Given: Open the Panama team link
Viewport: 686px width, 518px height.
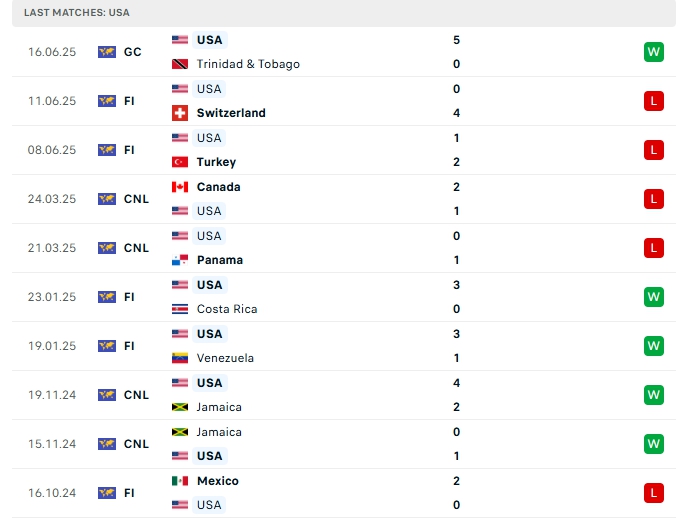Looking at the screenshot, I should point(219,260).
